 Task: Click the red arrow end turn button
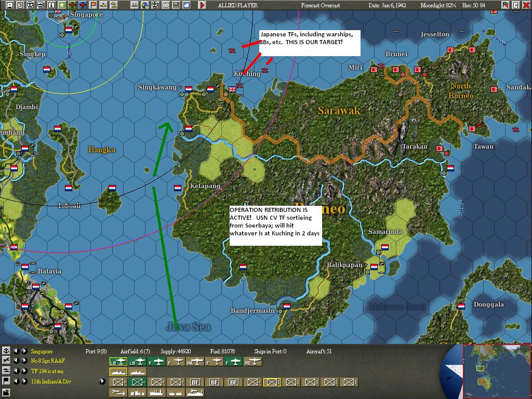(202, 5)
